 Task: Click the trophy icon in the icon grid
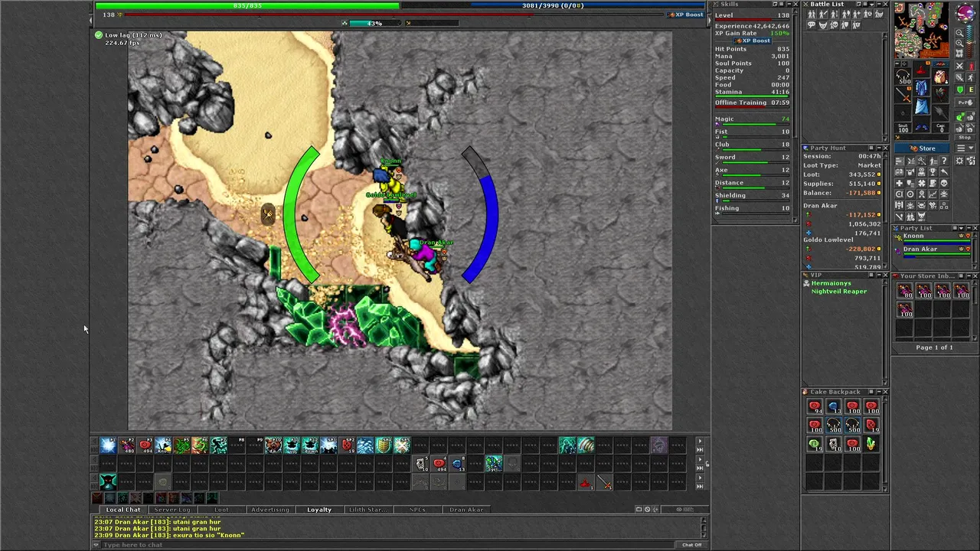point(933,171)
